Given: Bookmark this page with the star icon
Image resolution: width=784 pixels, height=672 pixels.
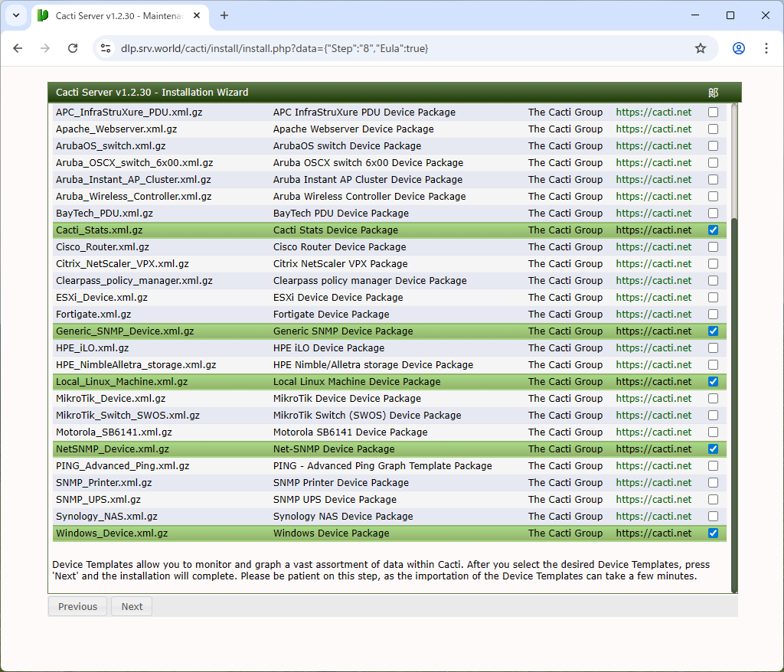Looking at the screenshot, I should click(x=700, y=48).
